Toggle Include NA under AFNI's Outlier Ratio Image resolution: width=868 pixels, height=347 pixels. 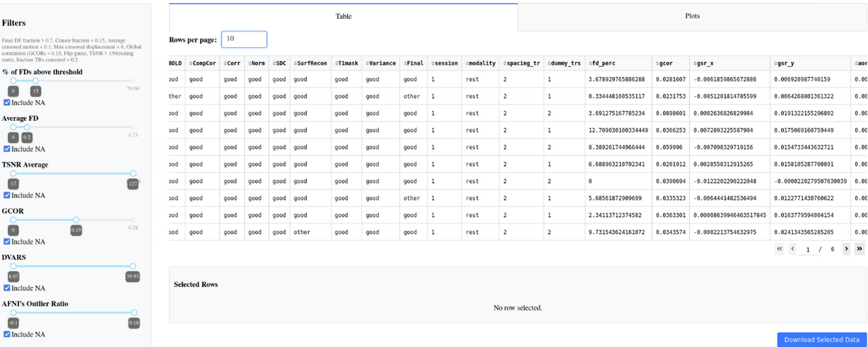tap(7, 334)
